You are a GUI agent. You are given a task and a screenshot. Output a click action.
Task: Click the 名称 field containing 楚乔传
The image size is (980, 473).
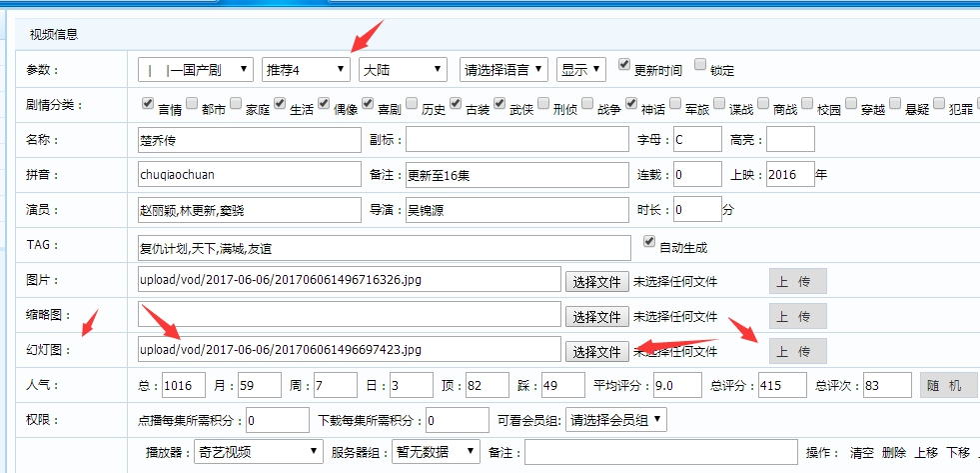[249, 140]
